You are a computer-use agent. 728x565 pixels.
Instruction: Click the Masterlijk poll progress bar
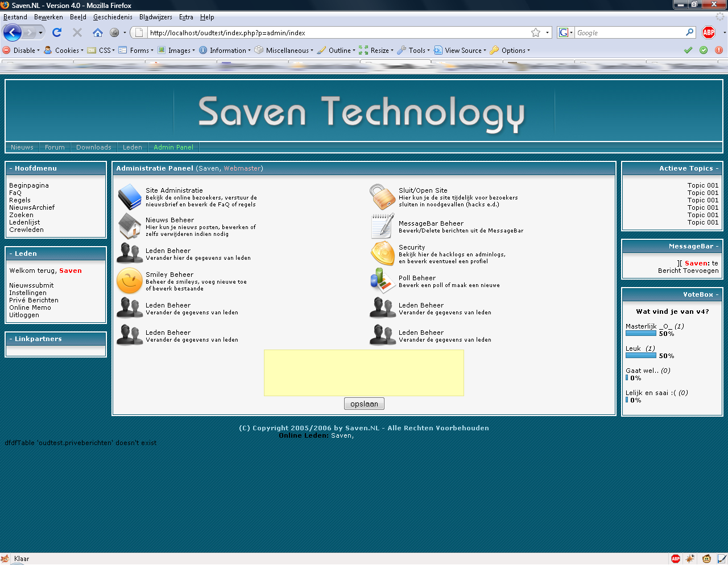coord(641,334)
